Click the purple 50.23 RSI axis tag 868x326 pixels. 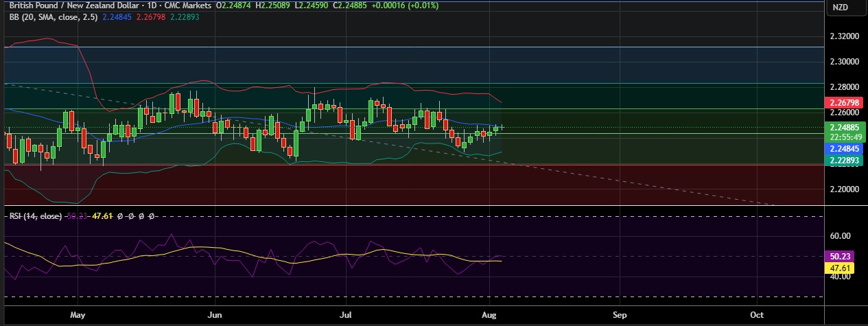tap(839, 256)
